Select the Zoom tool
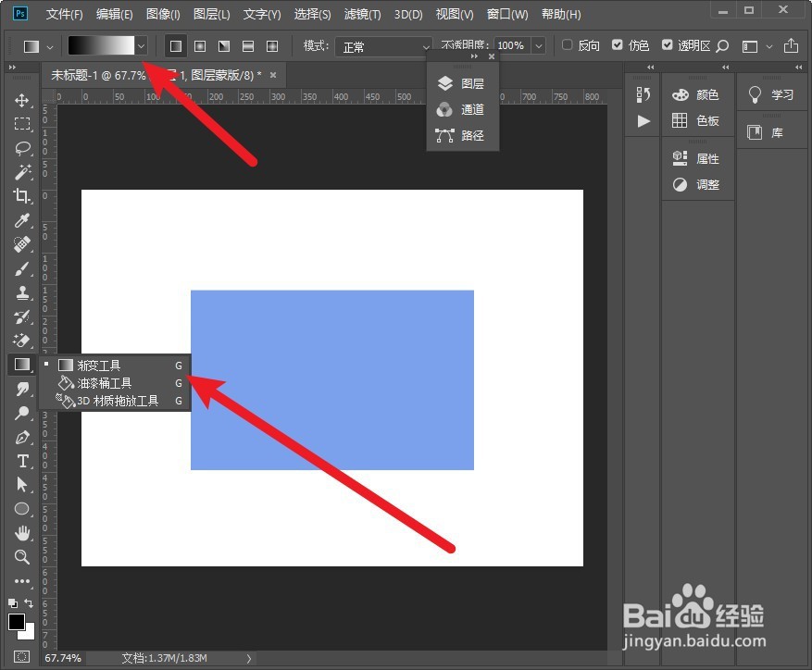Image resolution: width=812 pixels, height=670 pixels. pos(21,557)
